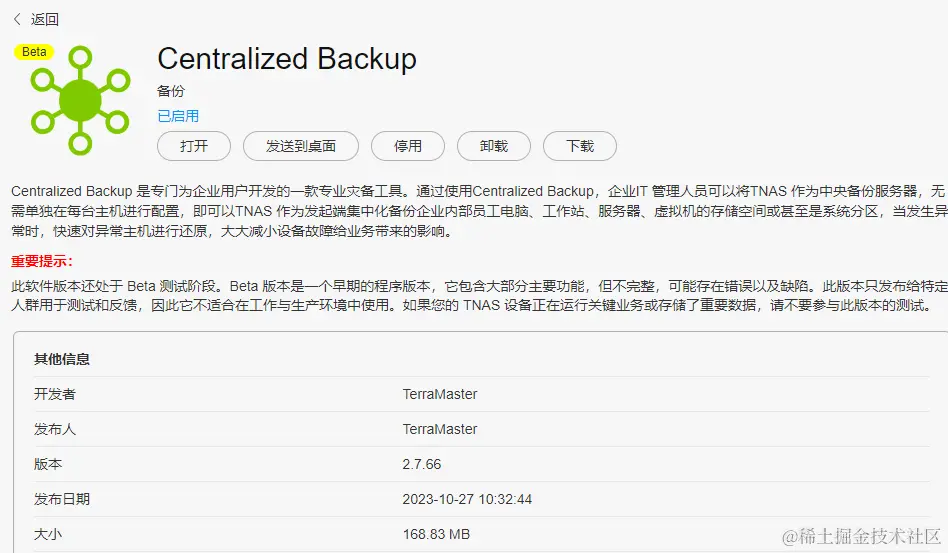Select the Centralized Backup title text

click(x=287, y=59)
